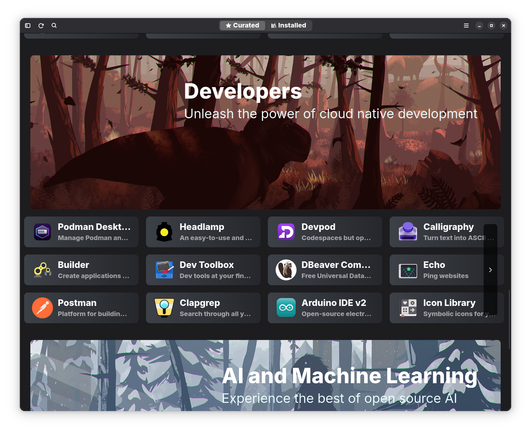Click the Podman Desktop app icon
531x433 pixels.
[x=42, y=232]
